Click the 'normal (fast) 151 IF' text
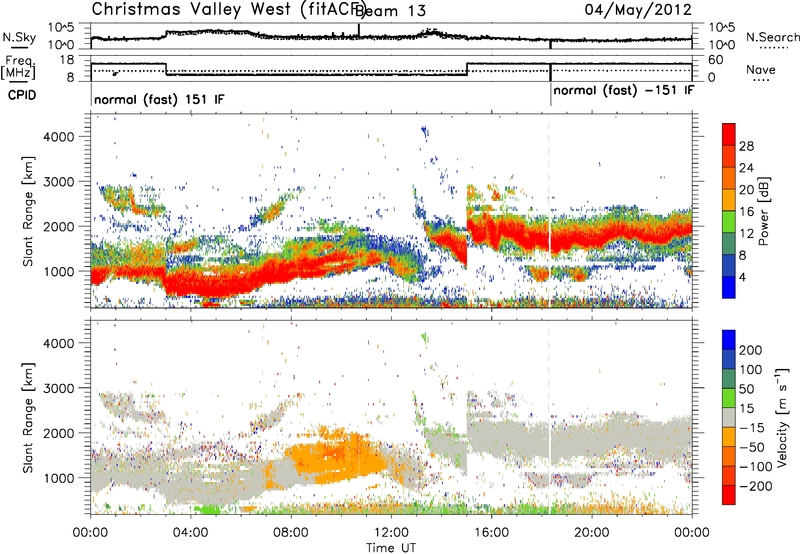This screenshot has height=554, width=800. click(159, 99)
